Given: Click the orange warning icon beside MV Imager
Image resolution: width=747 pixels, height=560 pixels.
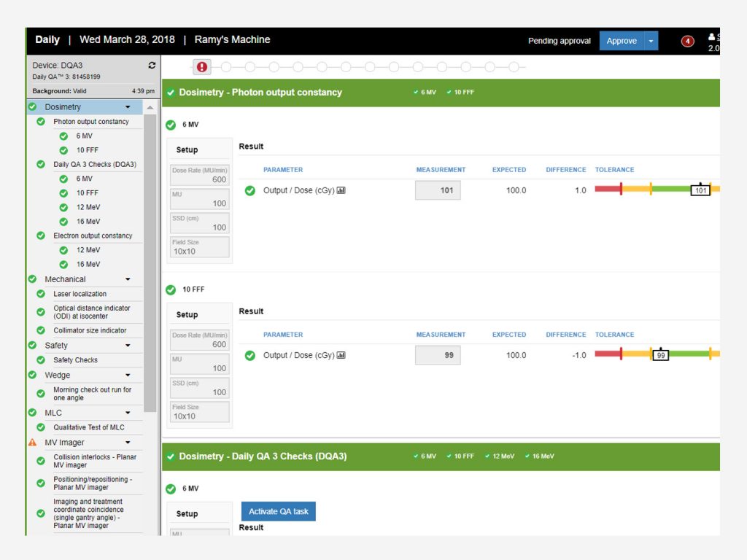Looking at the screenshot, I should click(x=32, y=443).
